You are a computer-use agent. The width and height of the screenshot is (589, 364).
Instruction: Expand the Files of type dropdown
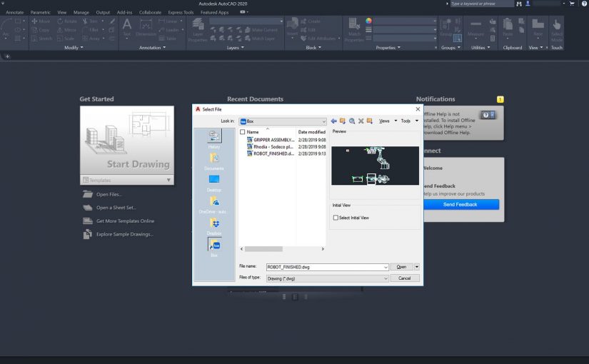(x=386, y=278)
